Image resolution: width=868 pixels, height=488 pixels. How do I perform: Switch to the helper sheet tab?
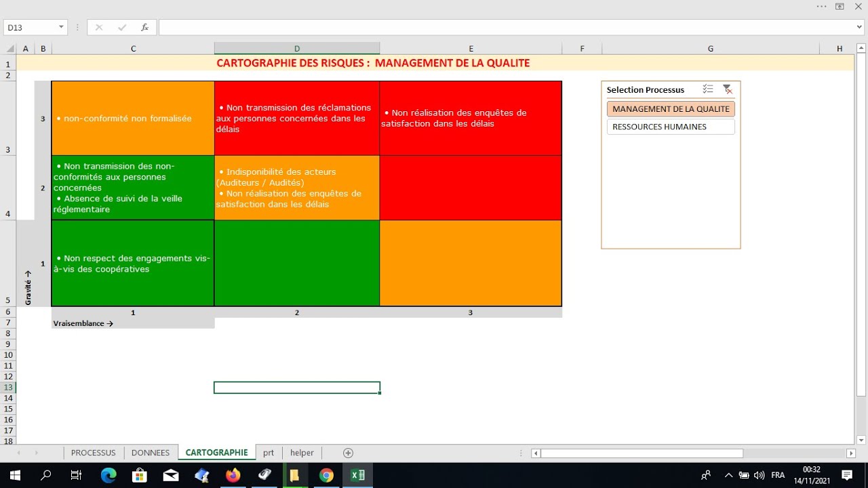pyautogui.click(x=302, y=453)
